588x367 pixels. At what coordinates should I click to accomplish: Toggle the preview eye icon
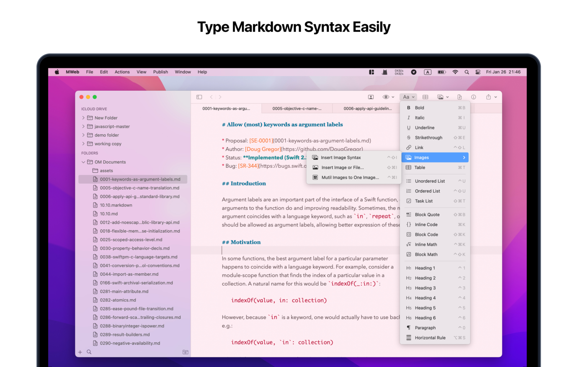click(386, 97)
